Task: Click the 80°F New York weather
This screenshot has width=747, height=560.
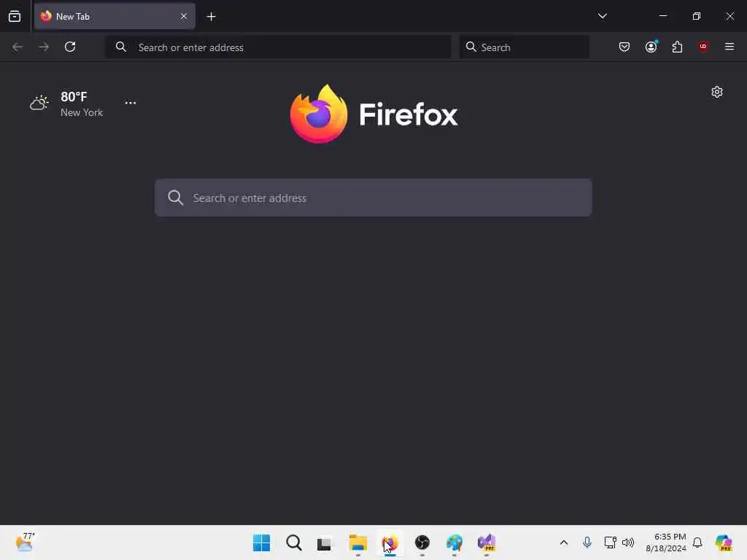Action: 66,104
